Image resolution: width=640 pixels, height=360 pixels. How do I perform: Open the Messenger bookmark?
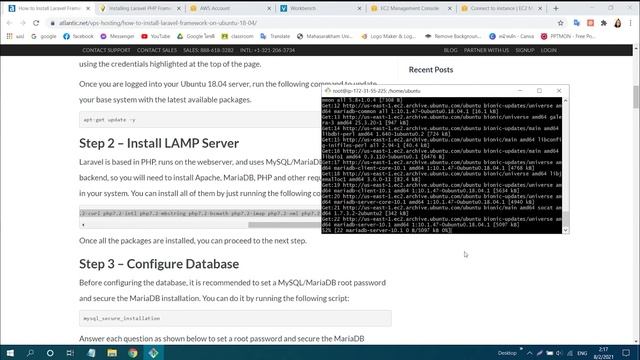[117, 36]
